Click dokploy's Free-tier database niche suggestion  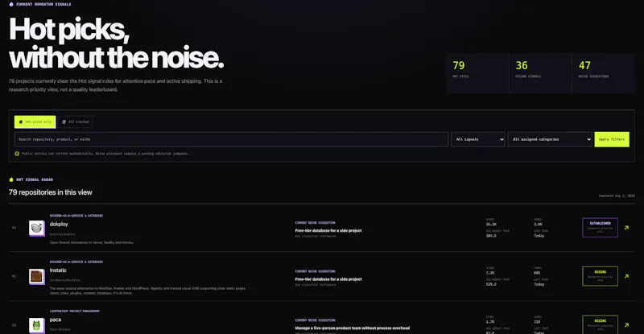coord(328,230)
